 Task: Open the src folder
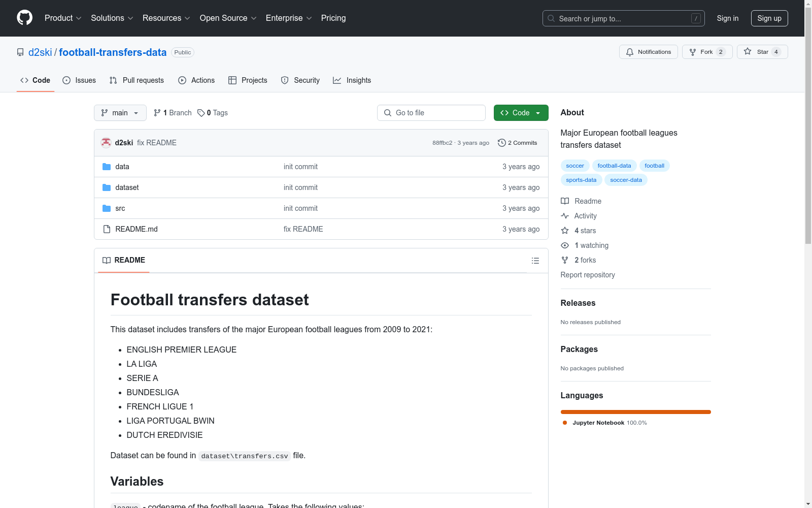point(120,208)
